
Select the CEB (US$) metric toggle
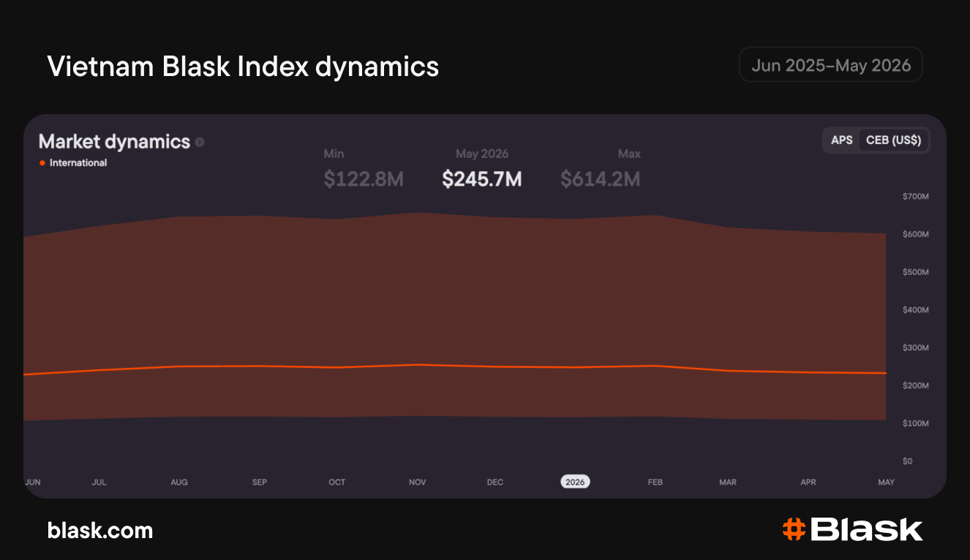pyautogui.click(x=893, y=140)
